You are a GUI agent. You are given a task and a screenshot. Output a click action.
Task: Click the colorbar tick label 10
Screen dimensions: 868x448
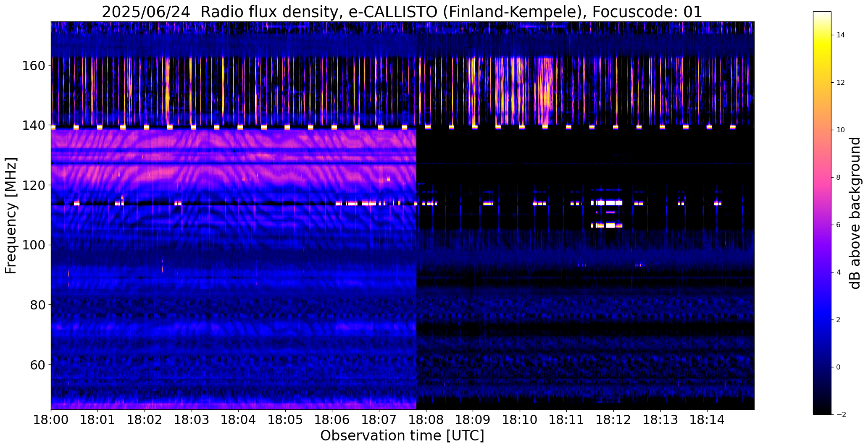pyautogui.click(x=841, y=130)
